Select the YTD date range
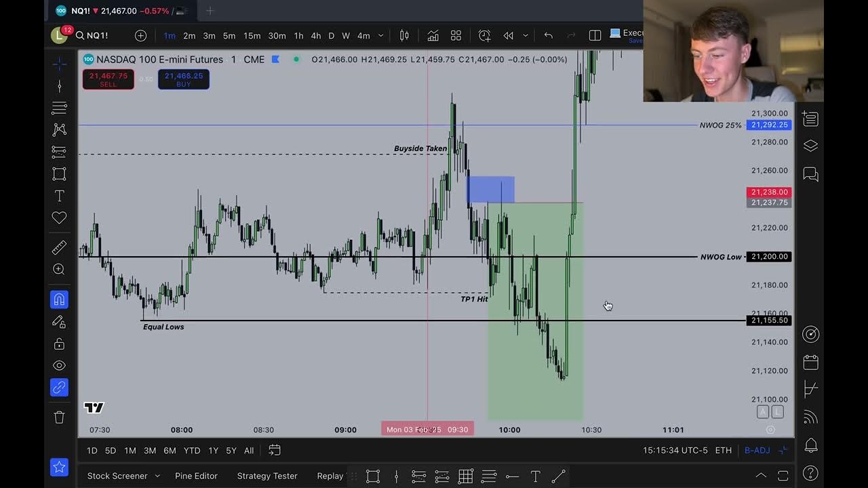 tap(192, 451)
